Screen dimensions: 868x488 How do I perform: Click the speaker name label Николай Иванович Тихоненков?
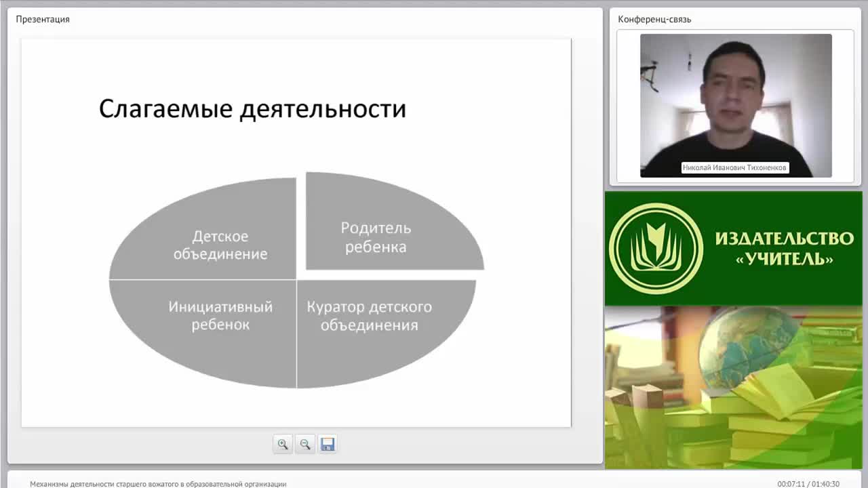[x=735, y=167]
